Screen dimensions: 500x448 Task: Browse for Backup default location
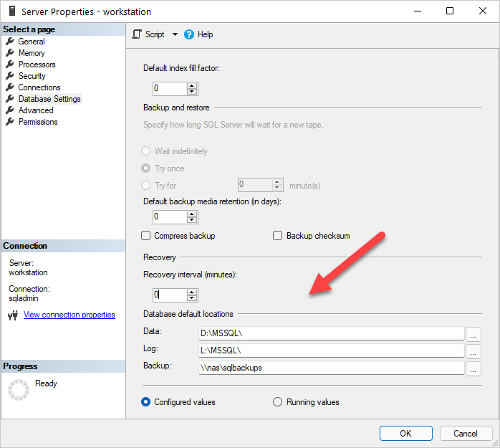[x=473, y=368]
